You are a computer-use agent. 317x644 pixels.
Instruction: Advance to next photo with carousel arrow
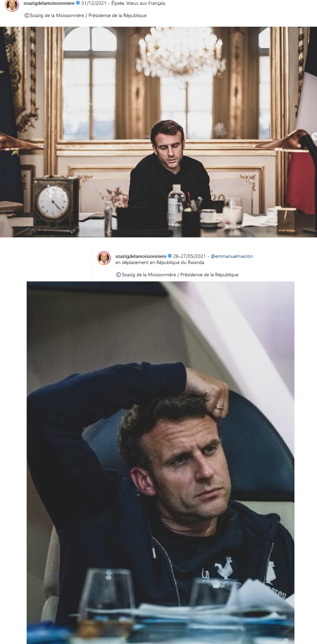click(x=315, y=136)
